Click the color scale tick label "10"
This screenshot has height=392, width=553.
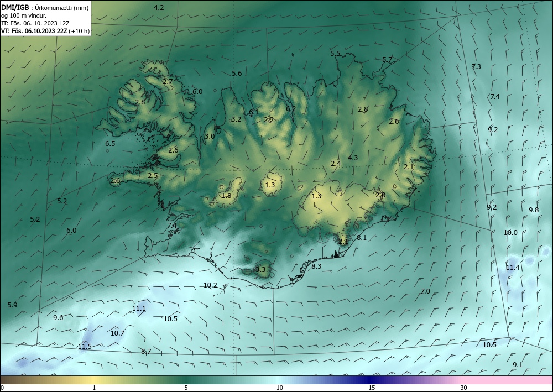[279, 388]
